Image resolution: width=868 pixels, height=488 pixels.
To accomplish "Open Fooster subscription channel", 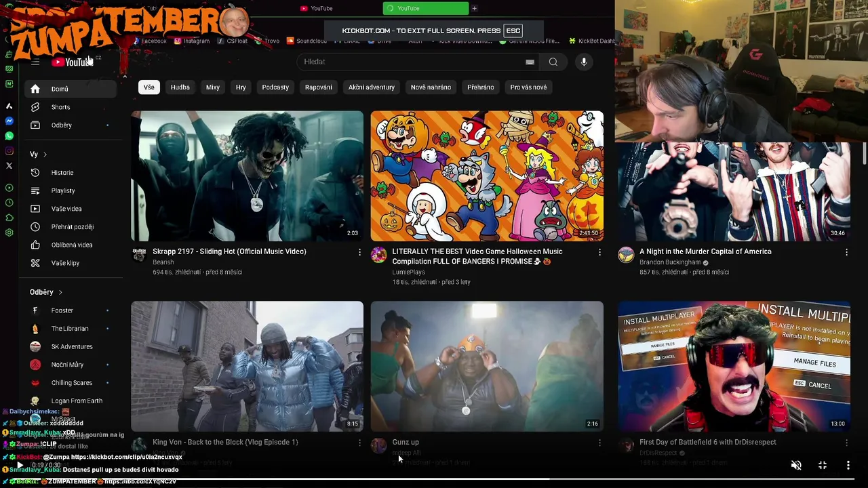I will click(71, 310).
